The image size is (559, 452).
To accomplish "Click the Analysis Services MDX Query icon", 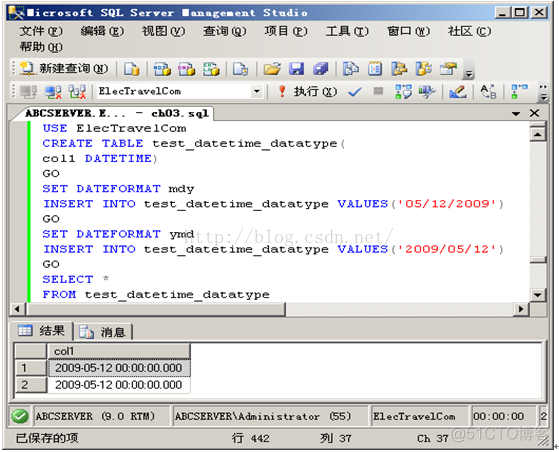I will (162, 68).
